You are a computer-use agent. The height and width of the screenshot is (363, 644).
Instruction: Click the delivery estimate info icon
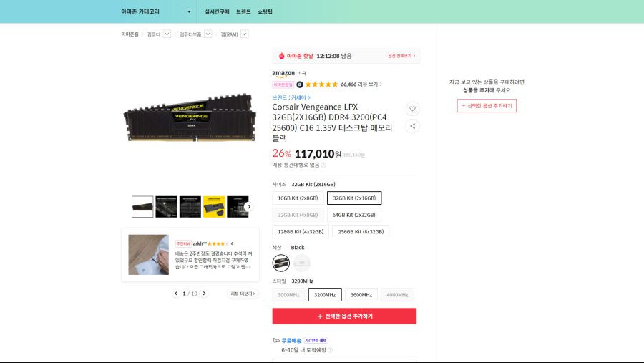point(330,350)
